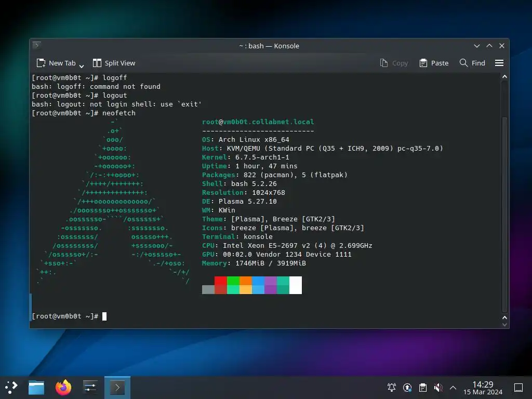Click the Paste toolbar button

click(434, 63)
